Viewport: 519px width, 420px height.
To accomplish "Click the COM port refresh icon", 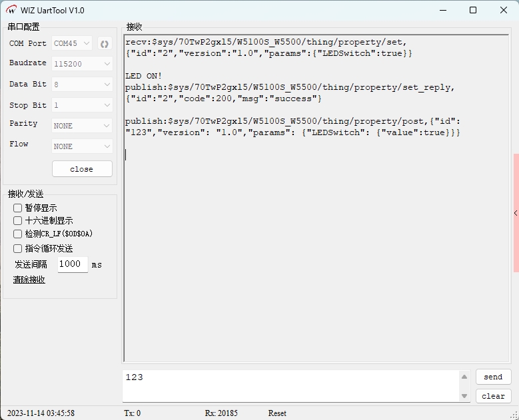I will pyautogui.click(x=104, y=44).
